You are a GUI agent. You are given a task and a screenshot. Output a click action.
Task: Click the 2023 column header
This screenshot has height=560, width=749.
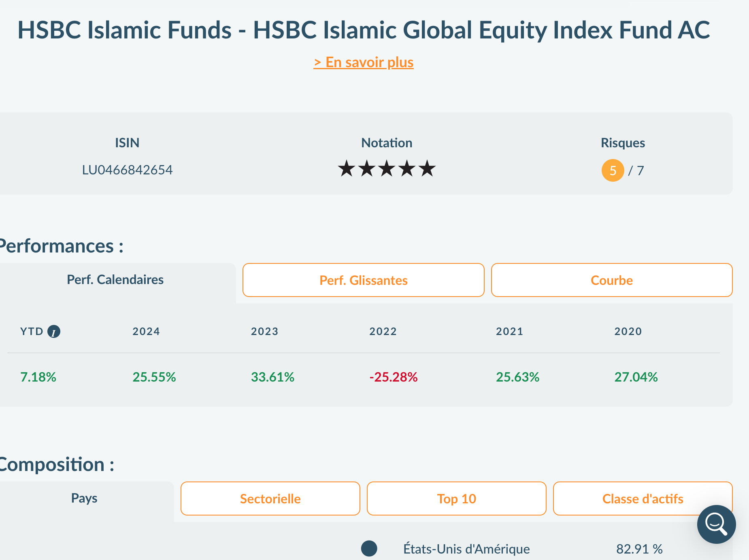[264, 331]
